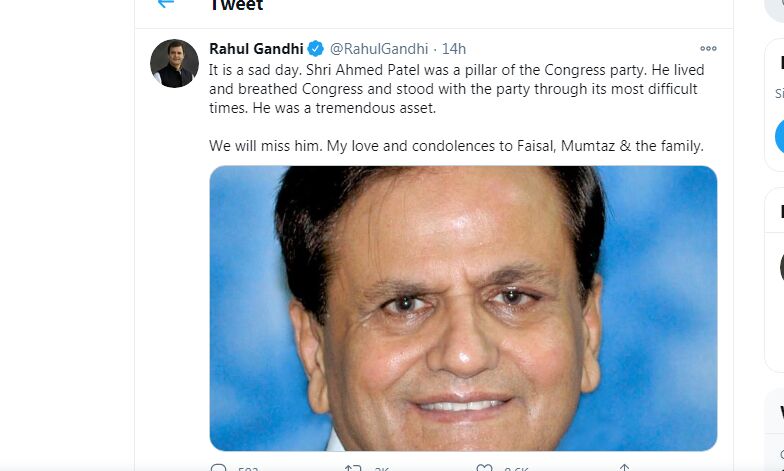Open the Rahul Gandhi display name link
The width and height of the screenshot is (784, 471).
click(256, 49)
